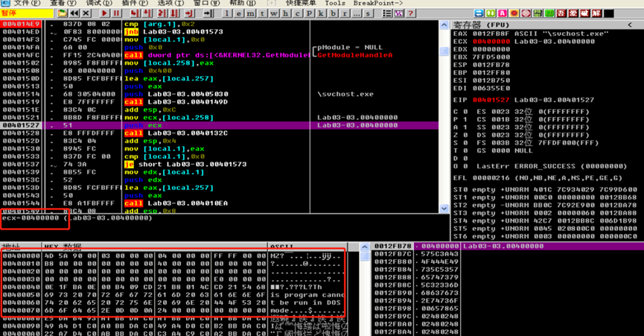Open the Log window with 'l' button
The width and height of the screenshot is (644, 336).
pos(227,13)
